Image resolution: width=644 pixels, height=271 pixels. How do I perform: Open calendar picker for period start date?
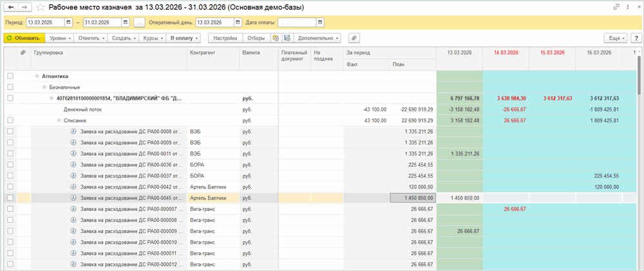click(x=68, y=22)
